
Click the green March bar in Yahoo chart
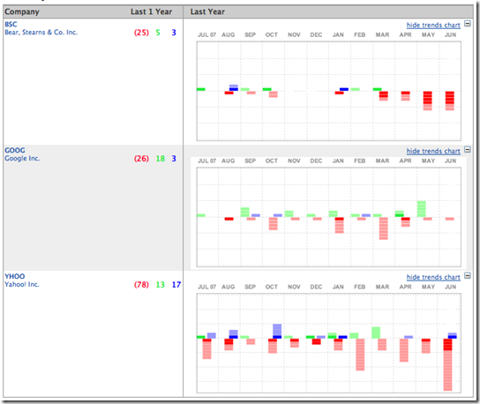pyautogui.click(x=376, y=333)
